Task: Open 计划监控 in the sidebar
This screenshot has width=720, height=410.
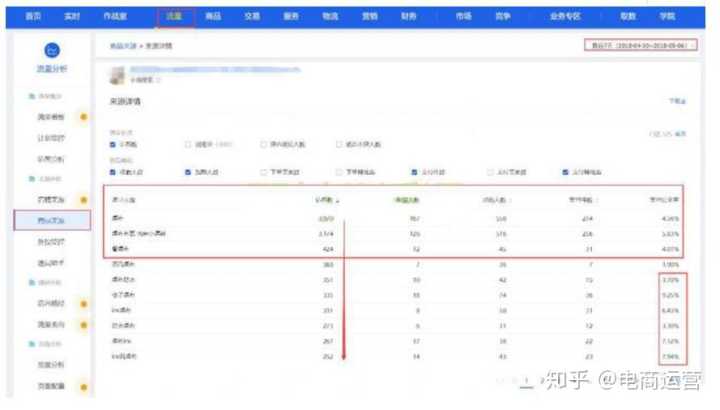Action: tap(51, 138)
